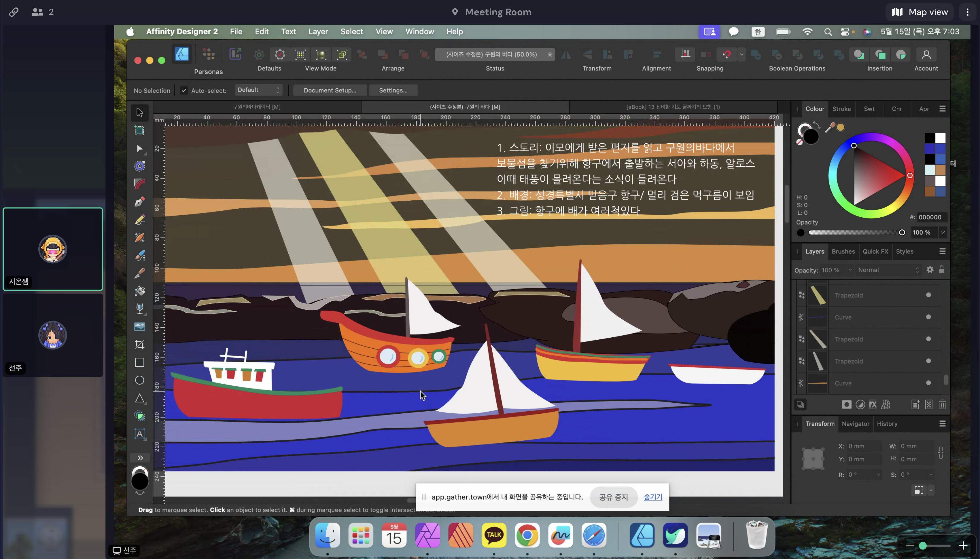980x559 pixels.
Task: Select the Knife tool
Action: point(139,273)
